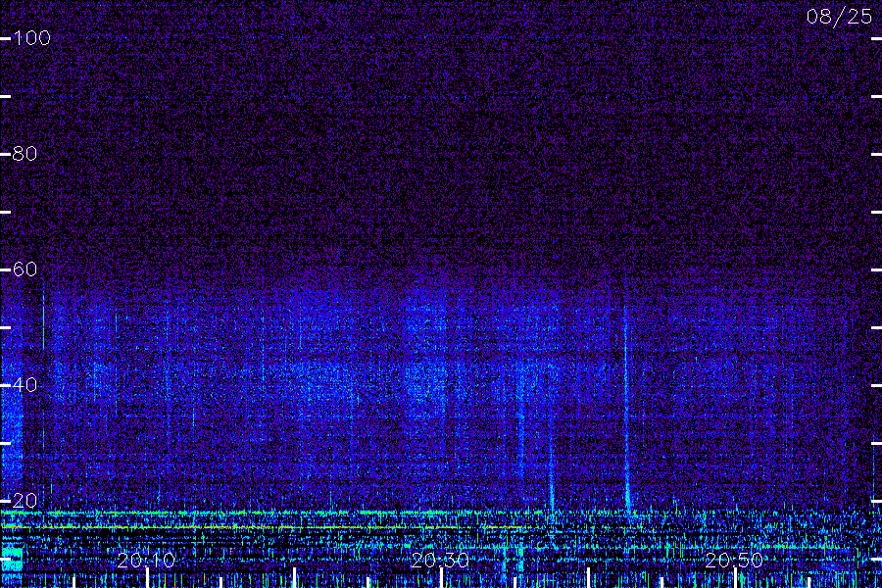Select the 40 frequency axis label
The height and width of the screenshot is (588, 882).
(x=24, y=385)
